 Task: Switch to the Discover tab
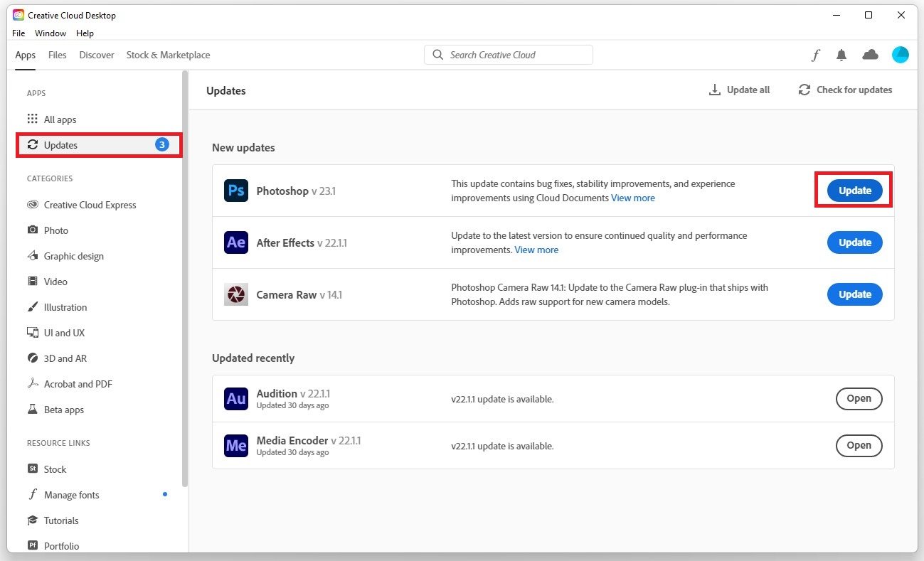pyautogui.click(x=97, y=55)
